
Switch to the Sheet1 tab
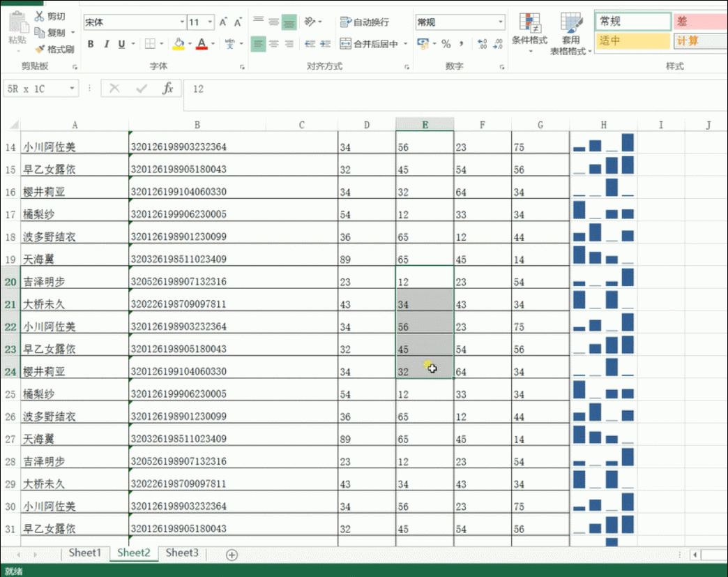84,553
